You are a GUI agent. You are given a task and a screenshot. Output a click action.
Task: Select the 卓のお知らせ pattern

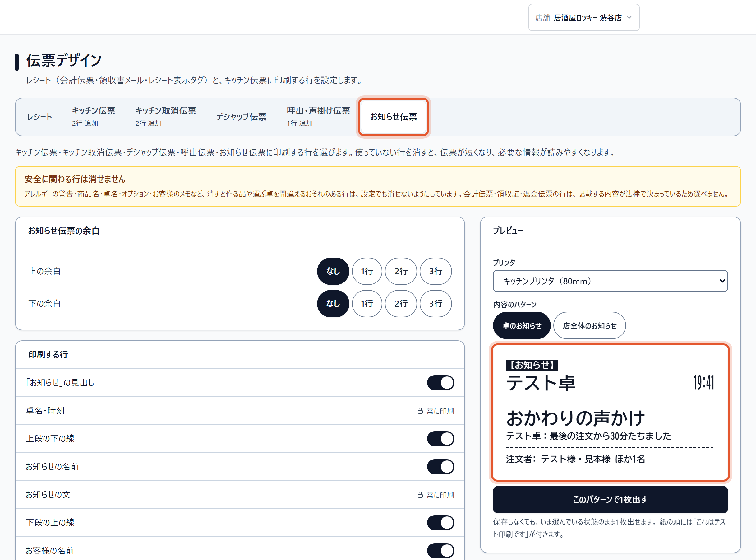coord(522,326)
